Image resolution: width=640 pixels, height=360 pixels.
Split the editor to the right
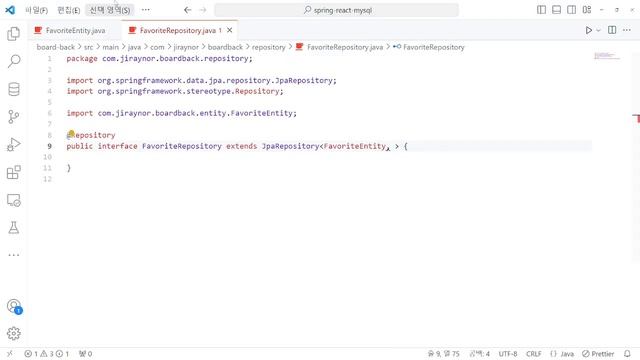coord(612,30)
